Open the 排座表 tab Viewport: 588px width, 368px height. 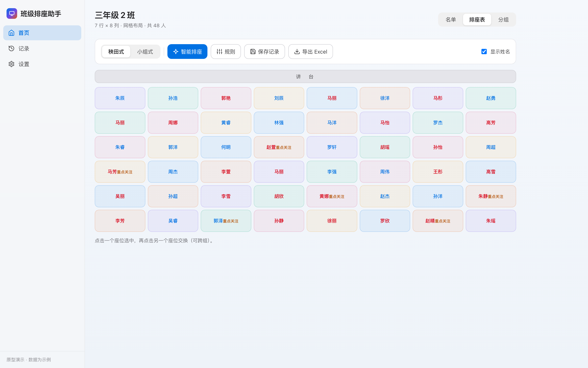click(x=477, y=19)
